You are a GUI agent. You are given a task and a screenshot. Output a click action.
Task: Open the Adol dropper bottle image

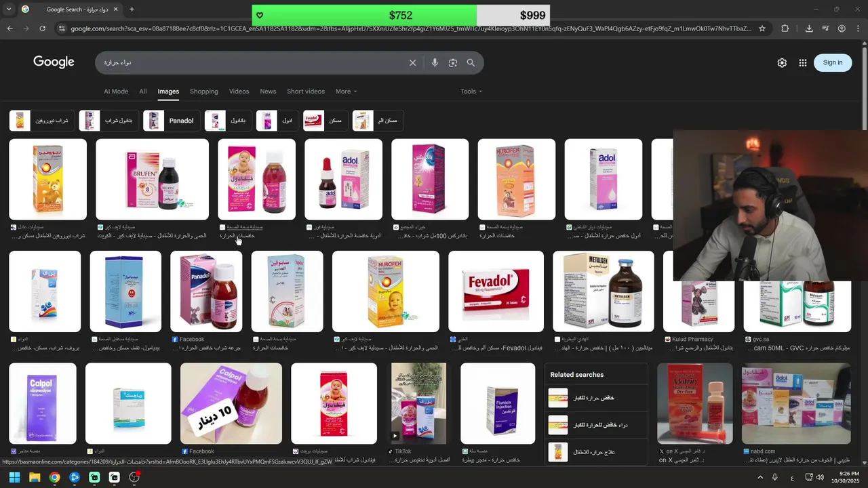343,180
